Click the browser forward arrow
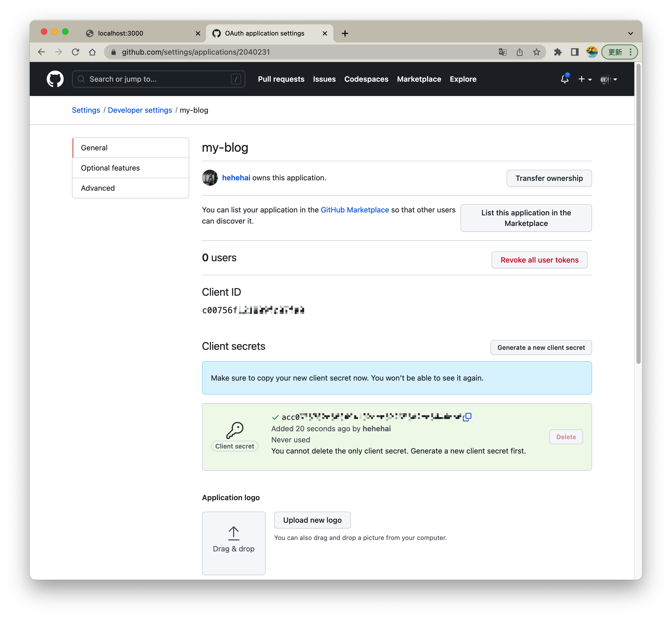 [58, 52]
